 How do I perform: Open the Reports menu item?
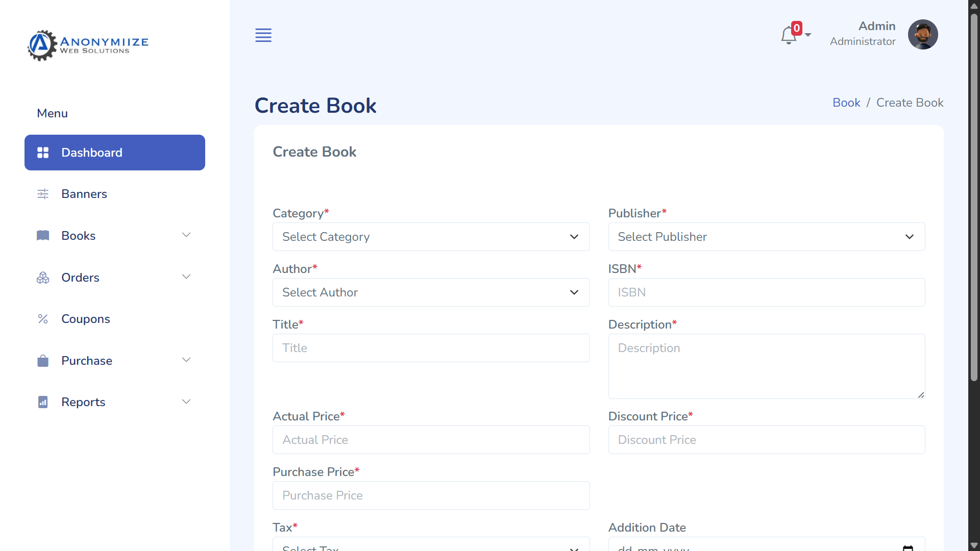pos(115,402)
